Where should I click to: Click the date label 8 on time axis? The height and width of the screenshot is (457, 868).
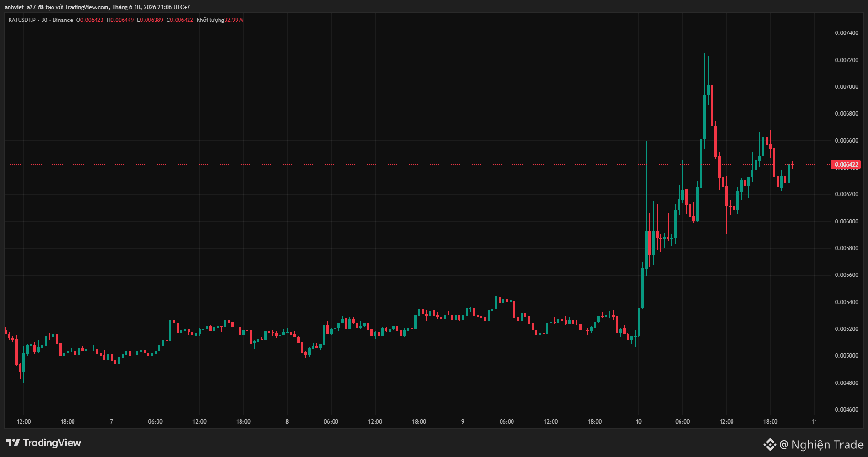click(287, 422)
